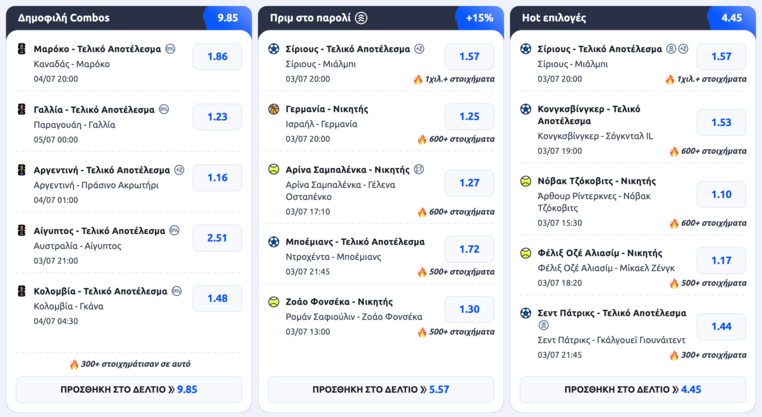Click '03/07 15:30' time under Νόβακ Τζόκοβιτς
Image resolution: width=762 pixels, height=417 pixels.
559,223
